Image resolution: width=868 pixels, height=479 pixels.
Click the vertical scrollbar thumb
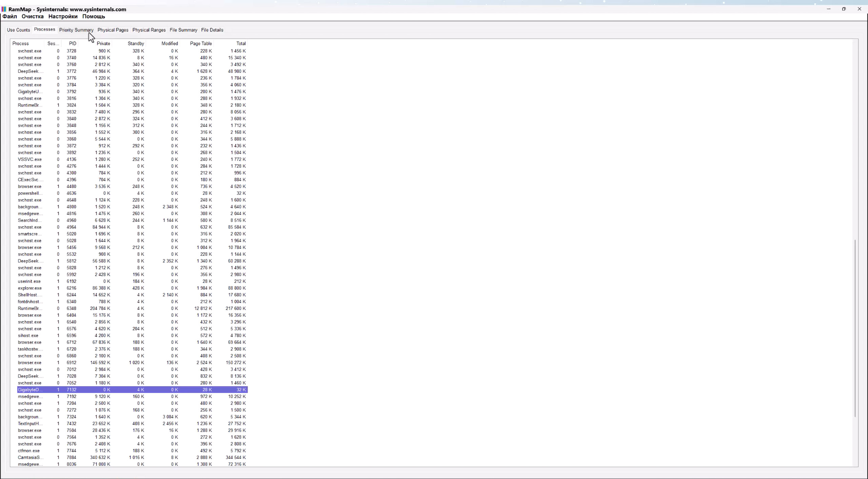[x=855, y=328]
